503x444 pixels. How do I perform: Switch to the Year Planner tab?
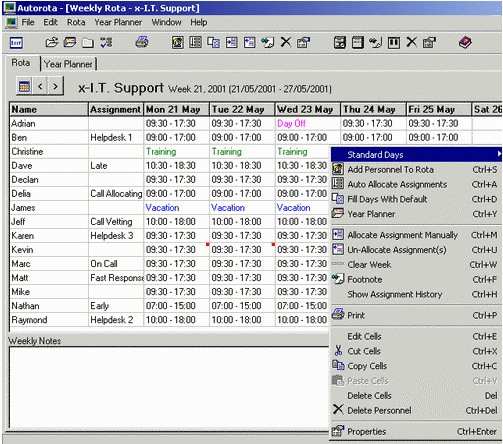point(68,64)
